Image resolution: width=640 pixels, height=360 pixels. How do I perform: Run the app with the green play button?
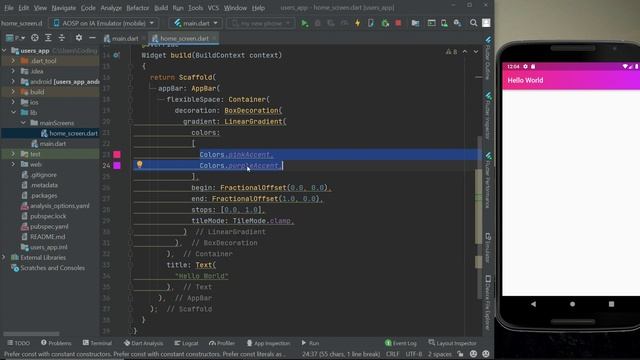(304, 23)
